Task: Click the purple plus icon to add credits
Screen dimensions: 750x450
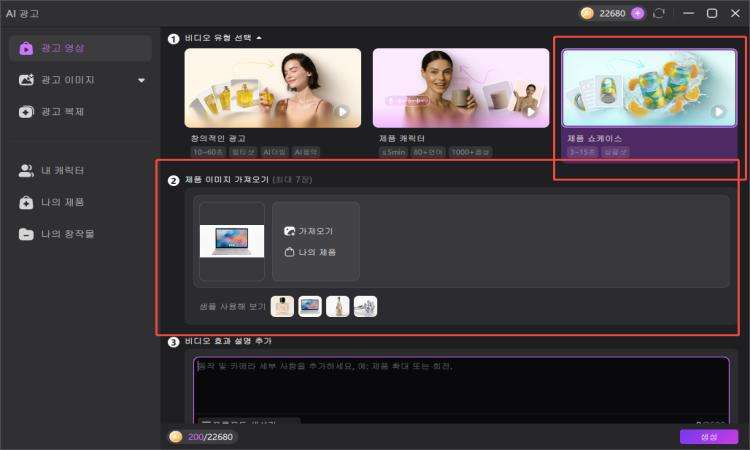Action: click(x=637, y=13)
